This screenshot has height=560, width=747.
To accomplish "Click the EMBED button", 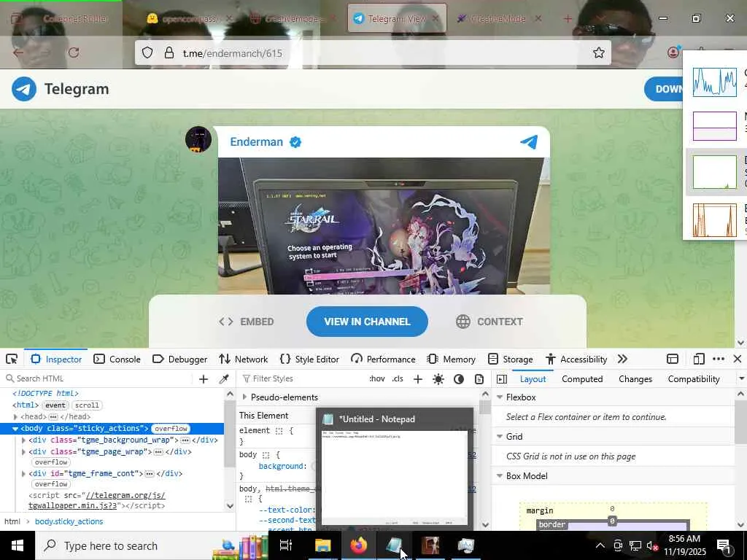I will pos(247,322).
